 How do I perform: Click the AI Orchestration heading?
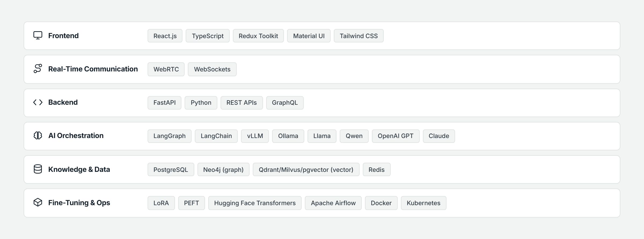[76, 136]
